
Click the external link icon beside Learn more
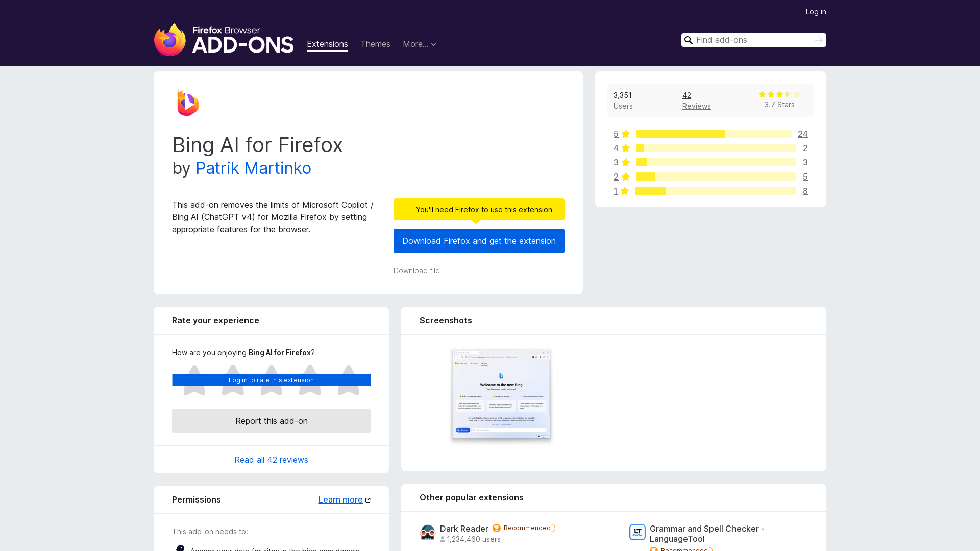click(368, 500)
